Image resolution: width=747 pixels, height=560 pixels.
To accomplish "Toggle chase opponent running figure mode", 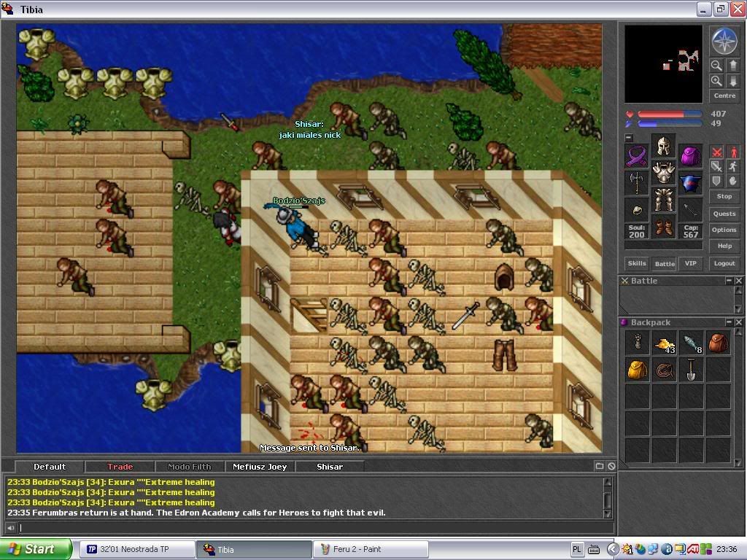I will (x=732, y=167).
